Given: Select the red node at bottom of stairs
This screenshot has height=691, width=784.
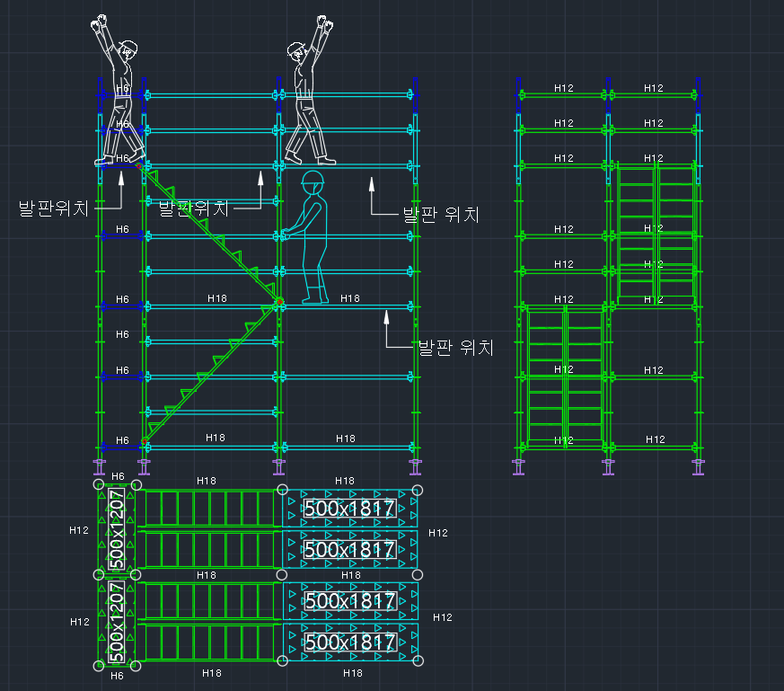Looking at the screenshot, I should [145, 441].
